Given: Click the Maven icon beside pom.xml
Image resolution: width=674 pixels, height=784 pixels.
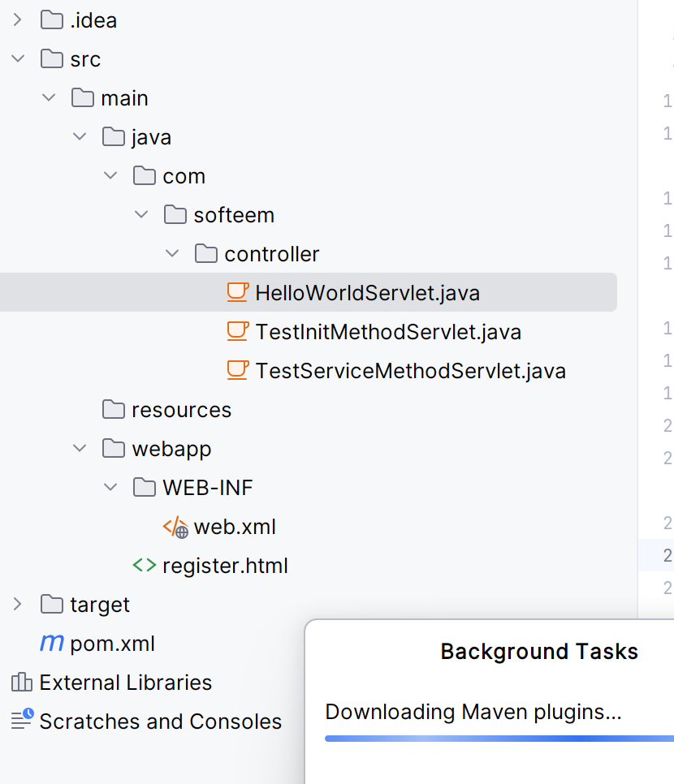Looking at the screenshot, I should pyautogui.click(x=50, y=643).
